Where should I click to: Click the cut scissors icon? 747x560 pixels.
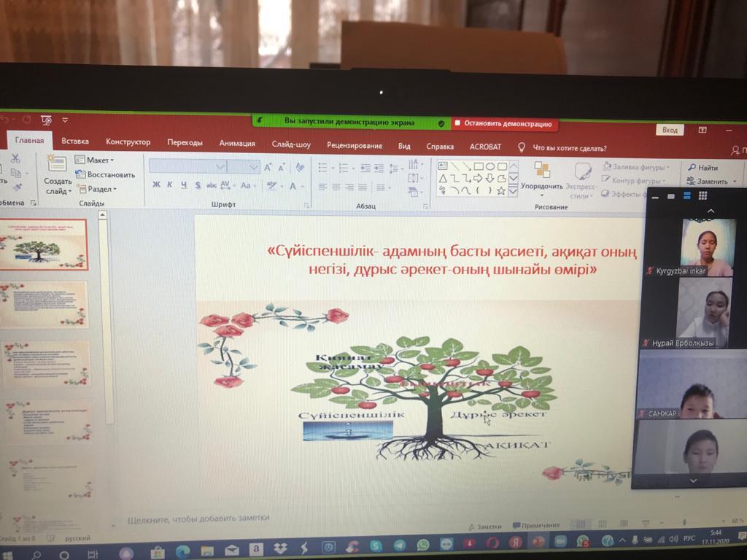coord(15,158)
